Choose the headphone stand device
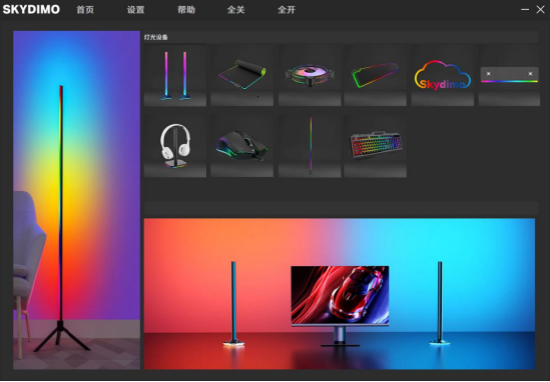 point(175,146)
